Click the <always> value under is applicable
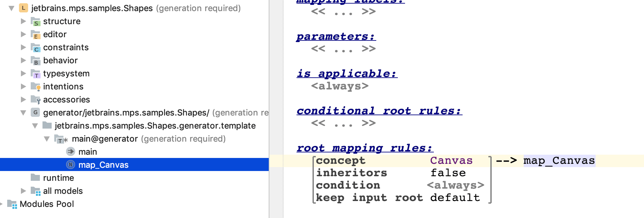 point(340,86)
